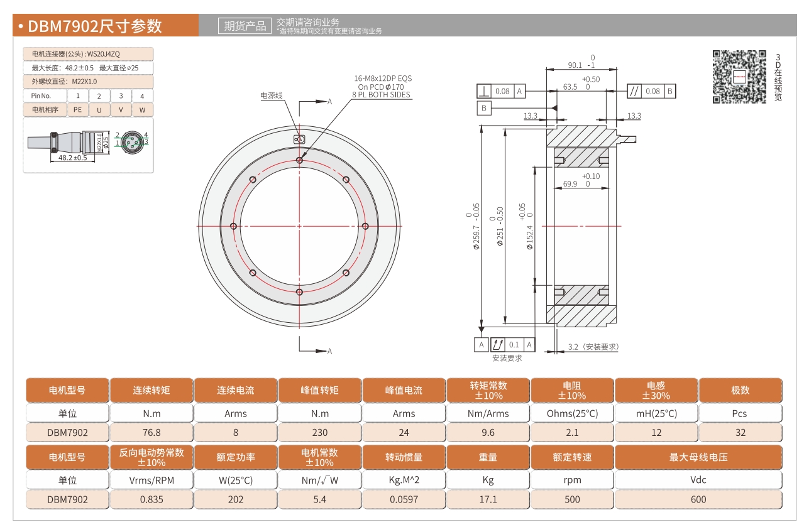Select the 3.2（安装要求）dimension note

click(593, 347)
